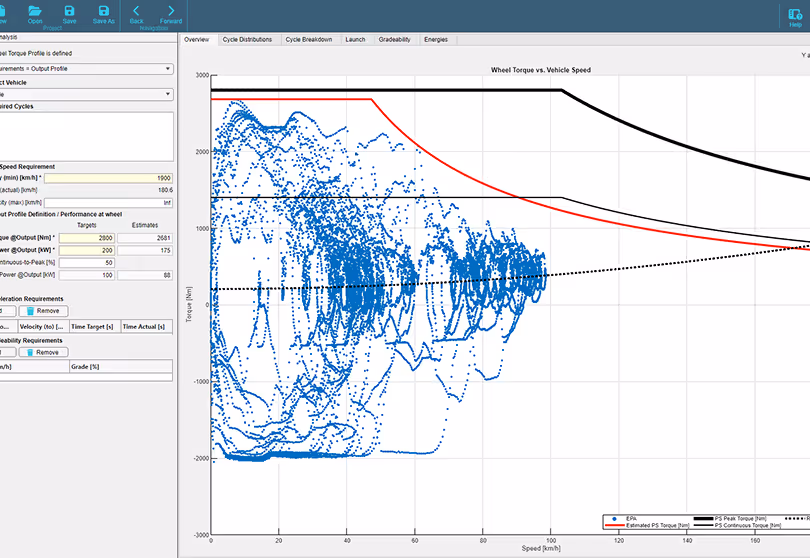Click the velocity (max) field showing Inf

pos(108,203)
